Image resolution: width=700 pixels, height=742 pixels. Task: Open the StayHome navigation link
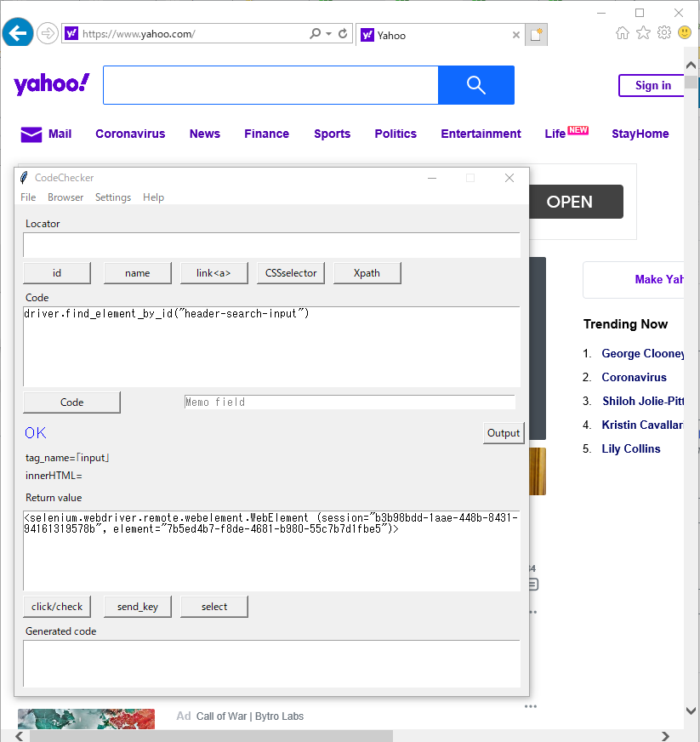click(x=640, y=134)
